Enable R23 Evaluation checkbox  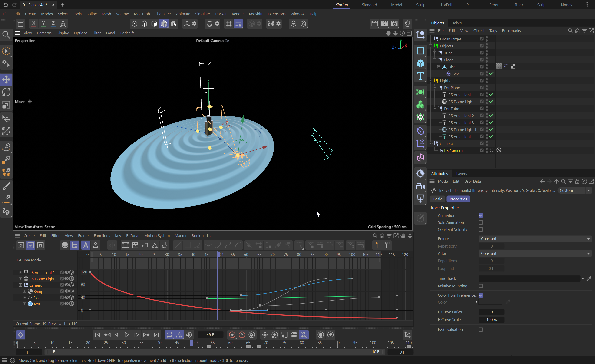481,329
